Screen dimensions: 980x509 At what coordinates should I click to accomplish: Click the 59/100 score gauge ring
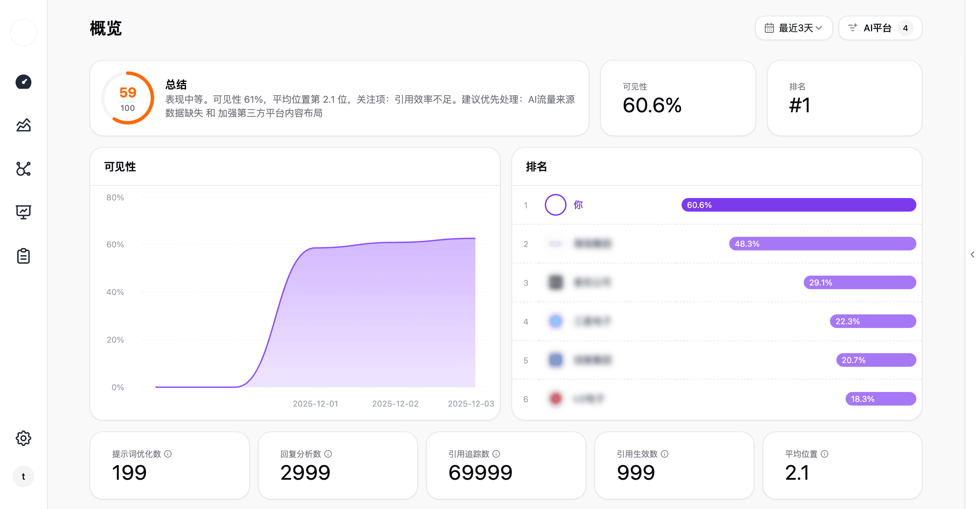pyautogui.click(x=128, y=98)
